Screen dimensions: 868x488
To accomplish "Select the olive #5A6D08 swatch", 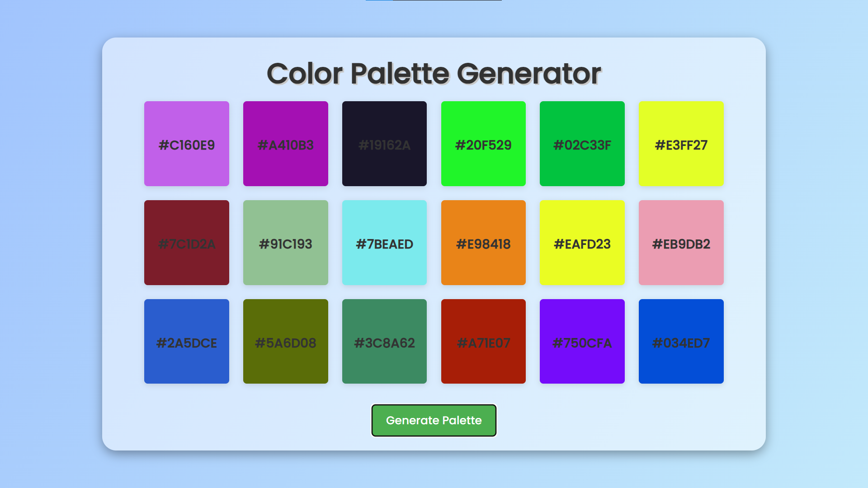I will (x=285, y=341).
